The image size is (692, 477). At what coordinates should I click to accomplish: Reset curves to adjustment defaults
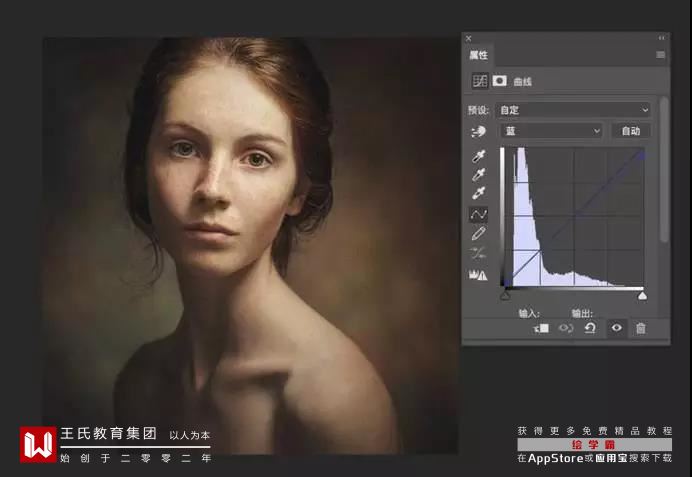590,328
